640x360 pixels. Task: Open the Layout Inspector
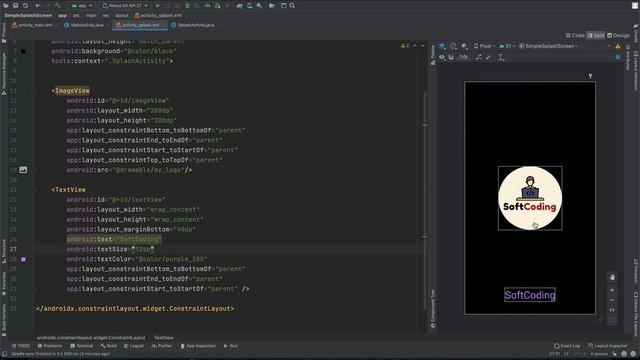(x=607, y=346)
